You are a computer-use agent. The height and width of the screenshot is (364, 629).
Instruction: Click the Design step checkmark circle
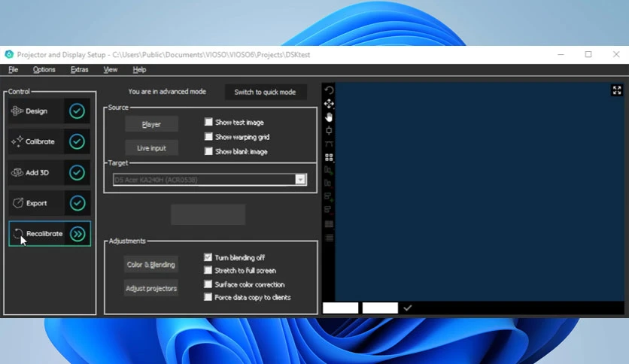point(77,111)
